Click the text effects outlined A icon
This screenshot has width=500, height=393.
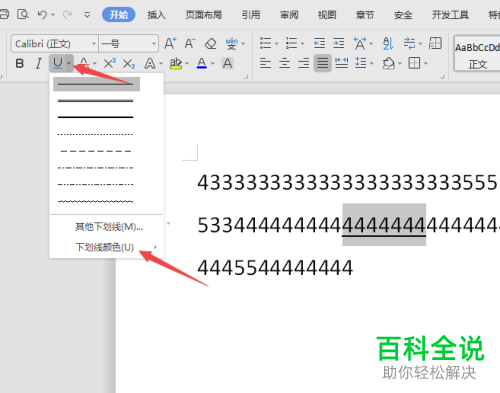click(150, 63)
